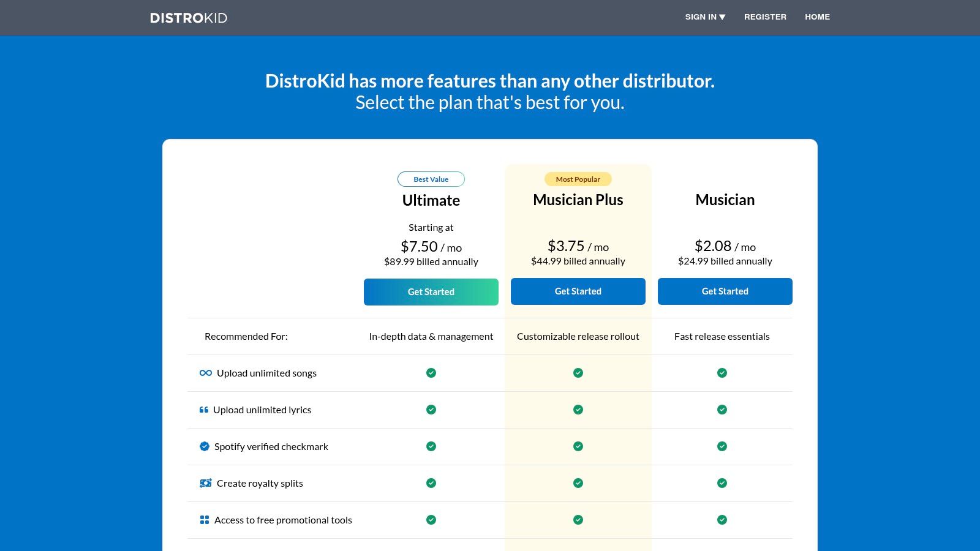Screen dimensions: 980x551
Task: Click the Musician plan title
Action: pos(725,200)
